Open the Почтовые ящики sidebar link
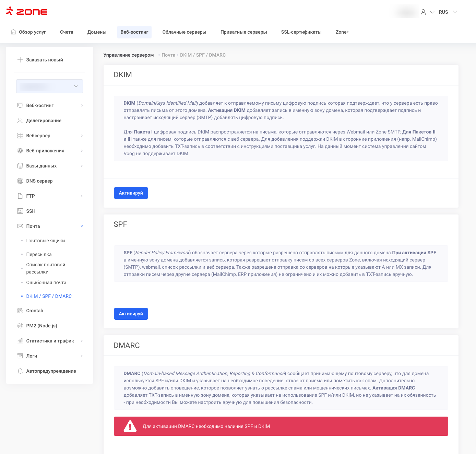This screenshot has height=454, width=476. click(x=45, y=241)
